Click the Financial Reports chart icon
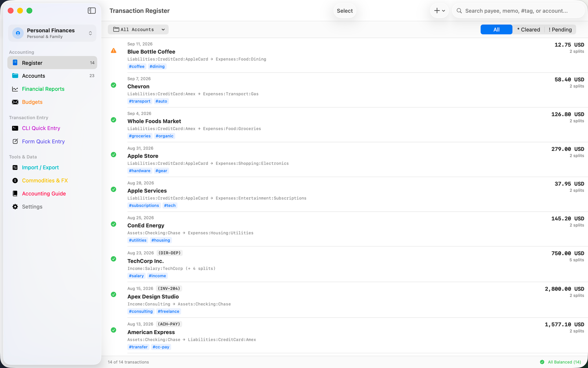The image size is (588, 368). (x=15, y=89)
